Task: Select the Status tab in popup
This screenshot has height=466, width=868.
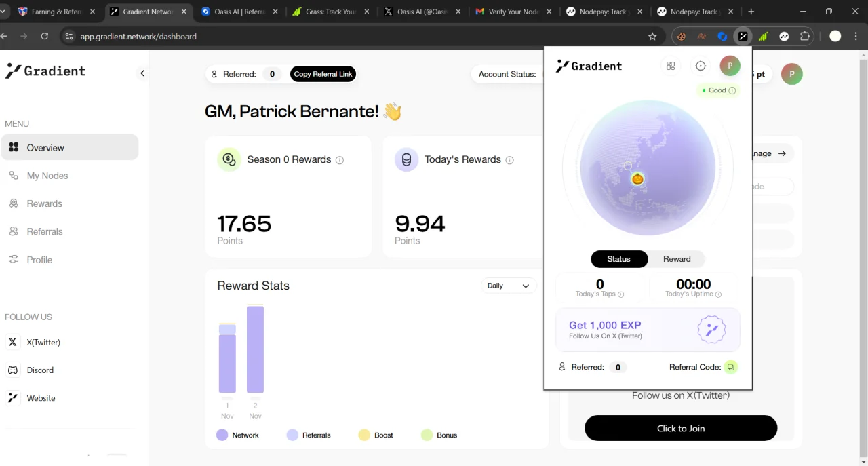Action: point(619,259)
